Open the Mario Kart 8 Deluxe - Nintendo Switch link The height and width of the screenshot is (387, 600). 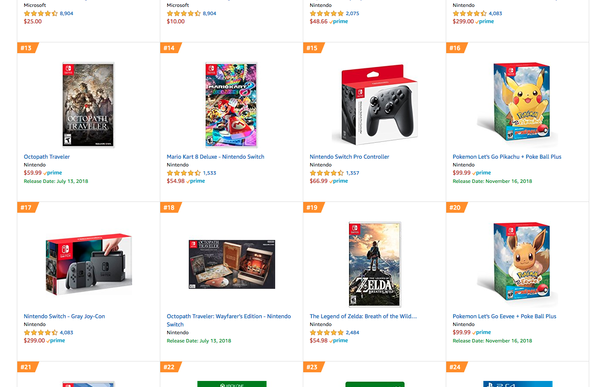(x=215, y=157)
